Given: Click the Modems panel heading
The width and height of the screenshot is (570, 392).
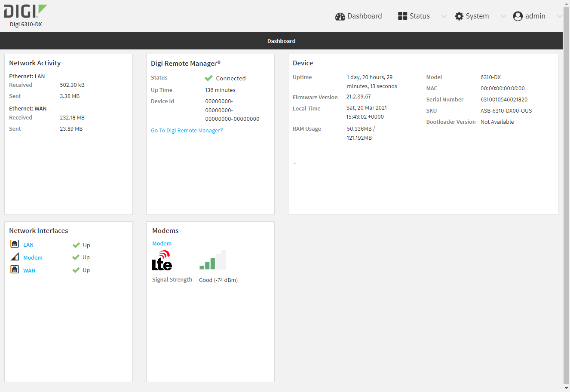Looking at the screenshot, I should 165,230.
